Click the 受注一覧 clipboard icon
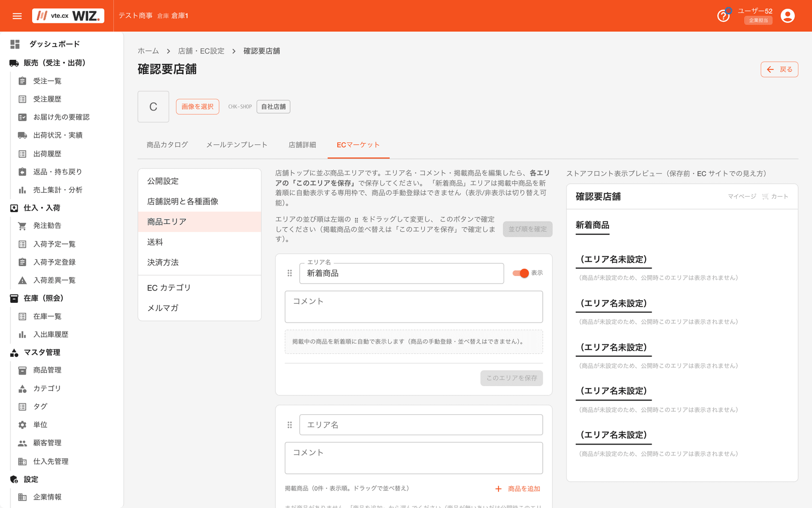Screen dimensions: 812x508 coord(22,81)
